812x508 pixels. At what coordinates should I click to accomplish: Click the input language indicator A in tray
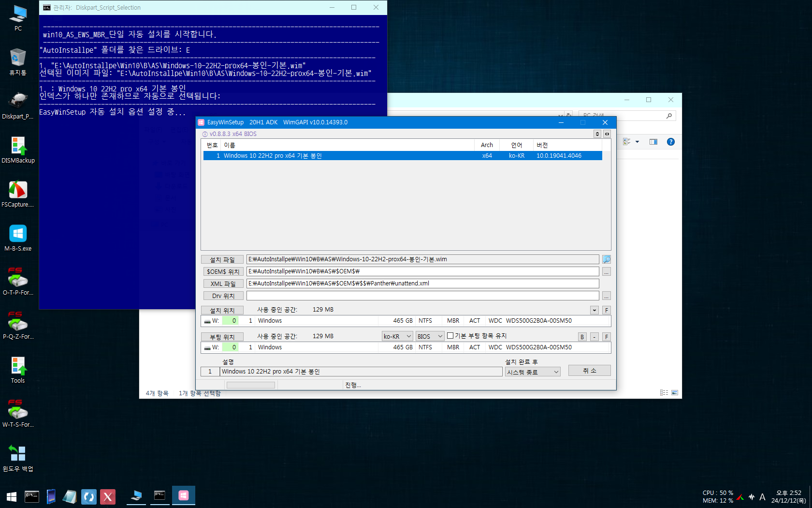[762, 497]
